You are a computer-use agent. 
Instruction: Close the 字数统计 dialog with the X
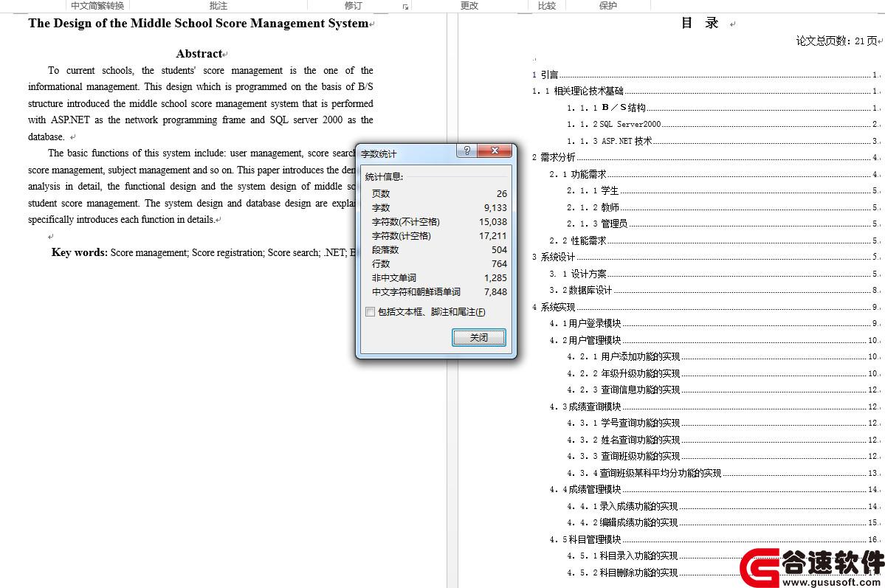[495, 150]
